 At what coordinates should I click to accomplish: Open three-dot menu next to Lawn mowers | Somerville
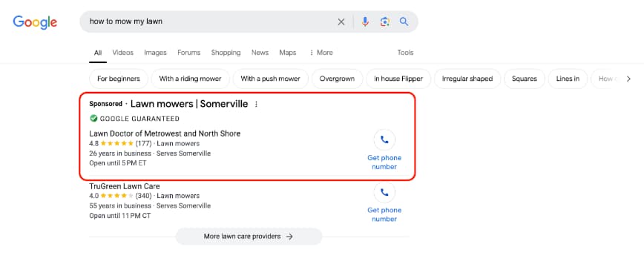click(256, 105)
